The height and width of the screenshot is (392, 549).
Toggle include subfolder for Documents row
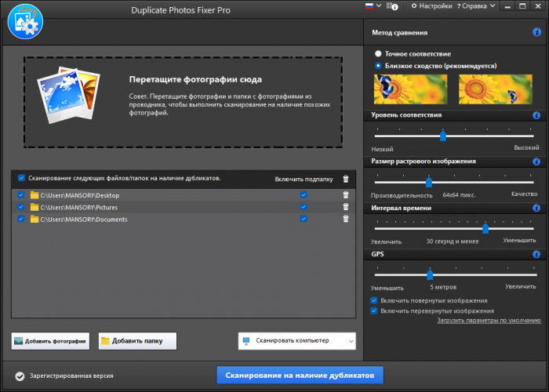tap(304, 219)
